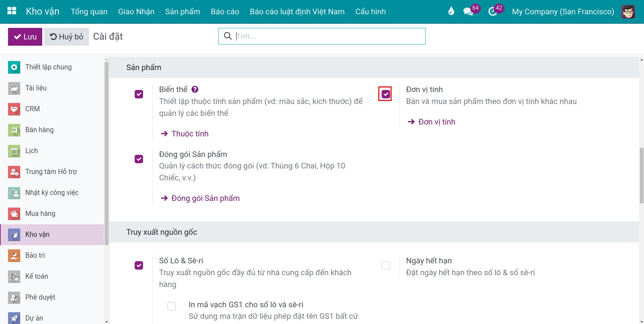Click the water drop icon in navbar

[x=451, y=12]
